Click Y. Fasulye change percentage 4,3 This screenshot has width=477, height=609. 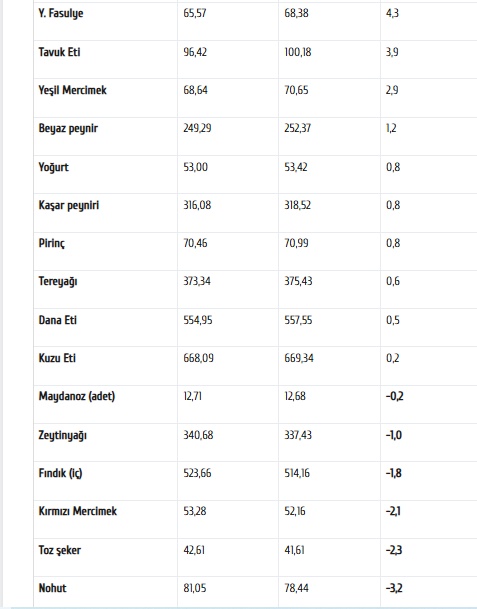point(392,14)
